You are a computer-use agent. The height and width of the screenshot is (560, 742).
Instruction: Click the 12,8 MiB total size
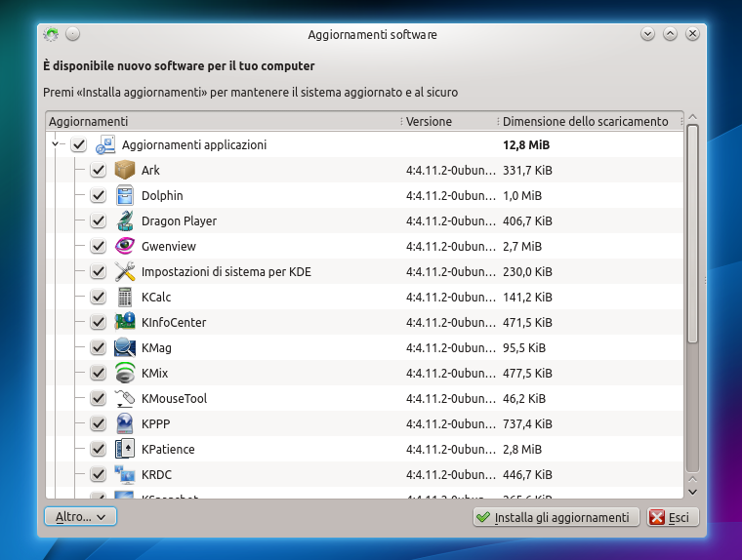[x=526, y=144]
